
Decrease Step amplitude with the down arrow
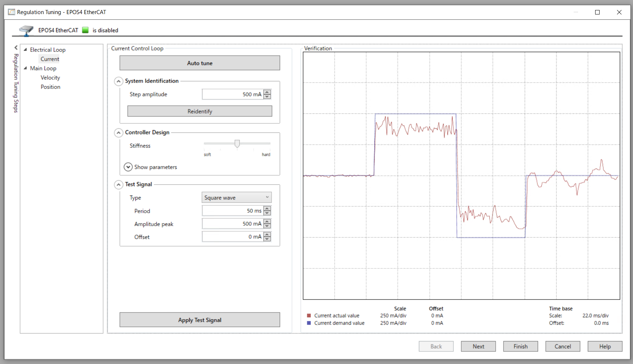267,97
